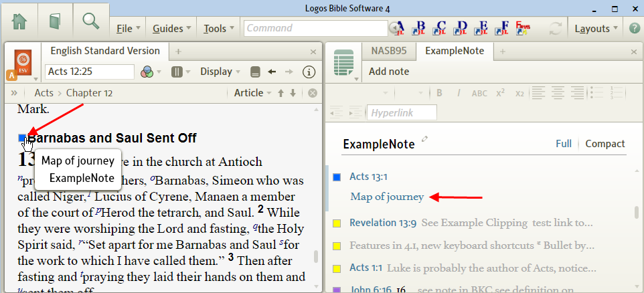644x293 pixels.
Task: Decrease indent in note editor
Action: [336, 112]
